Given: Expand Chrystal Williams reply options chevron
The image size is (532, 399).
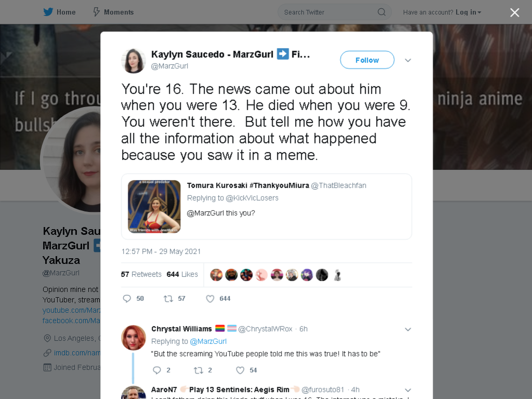Looking at the screenshot, I should (408, 329).
